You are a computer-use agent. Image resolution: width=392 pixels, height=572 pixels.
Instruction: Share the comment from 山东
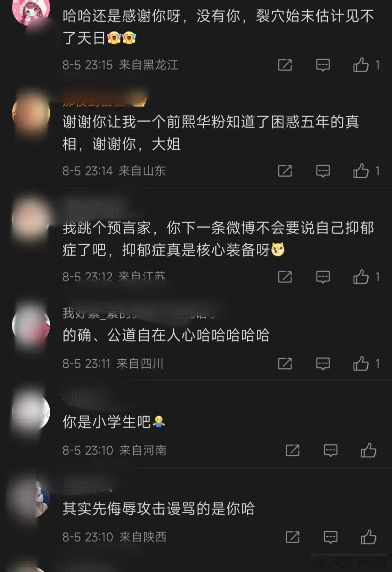[x=285, y=171]
